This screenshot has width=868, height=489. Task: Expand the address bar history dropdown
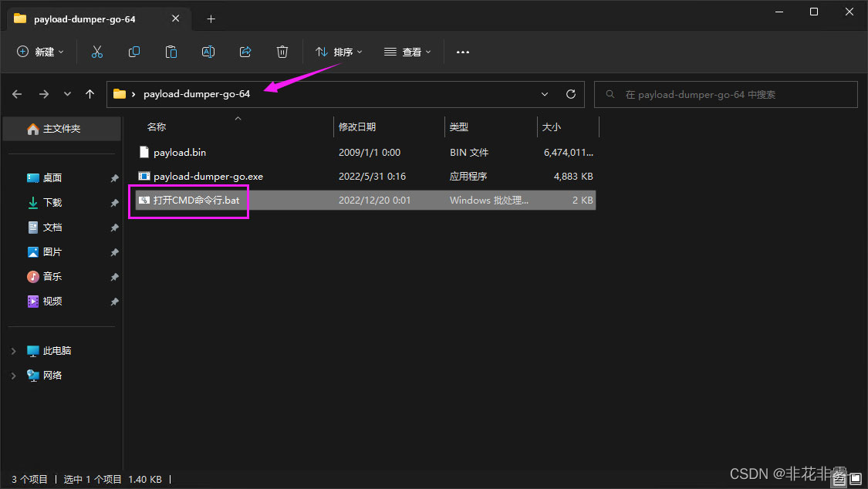click(545, 94)
